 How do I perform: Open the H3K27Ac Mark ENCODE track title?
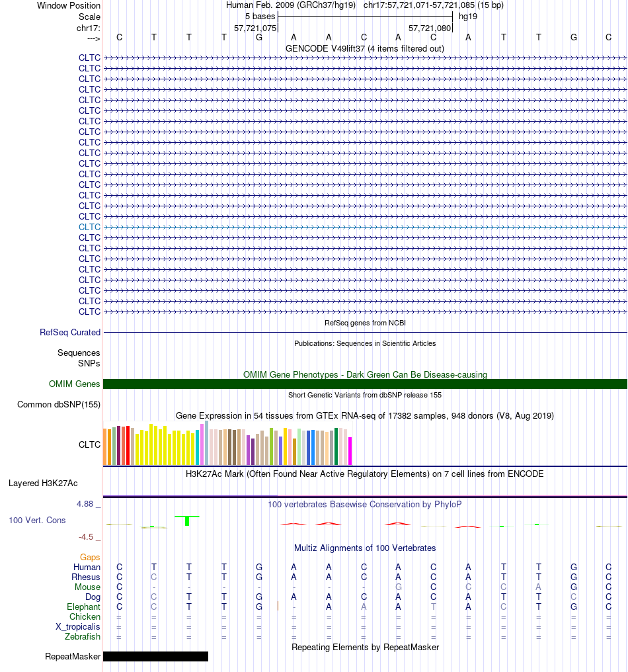[365, 474]
